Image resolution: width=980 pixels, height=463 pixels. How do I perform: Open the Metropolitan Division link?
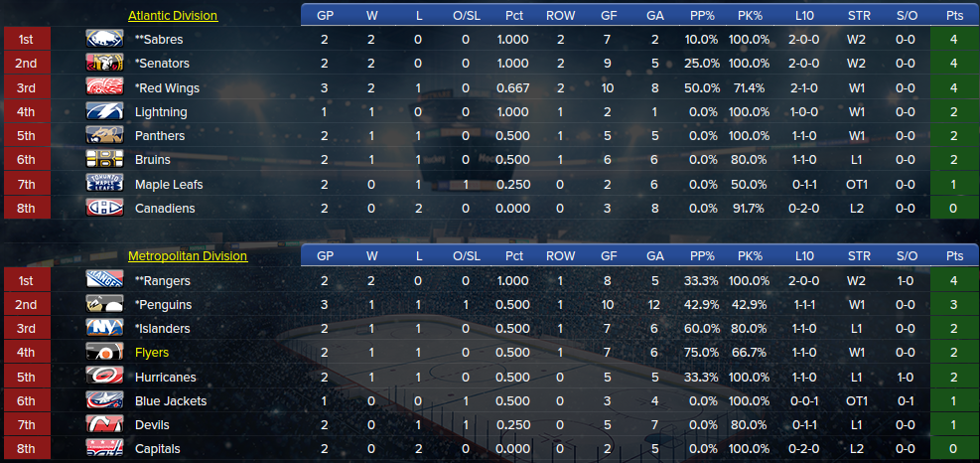(188, 256)
